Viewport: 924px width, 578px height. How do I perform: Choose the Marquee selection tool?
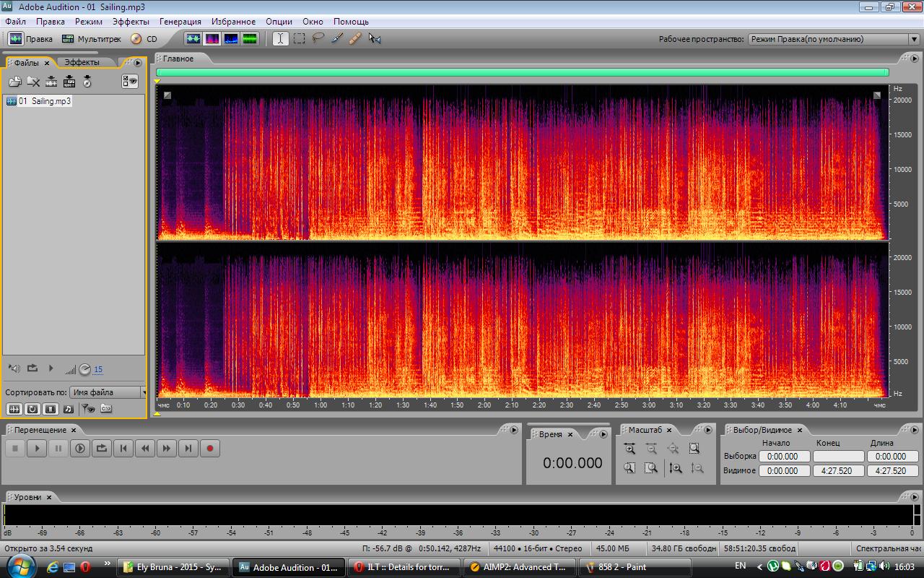tap(299, 39)
